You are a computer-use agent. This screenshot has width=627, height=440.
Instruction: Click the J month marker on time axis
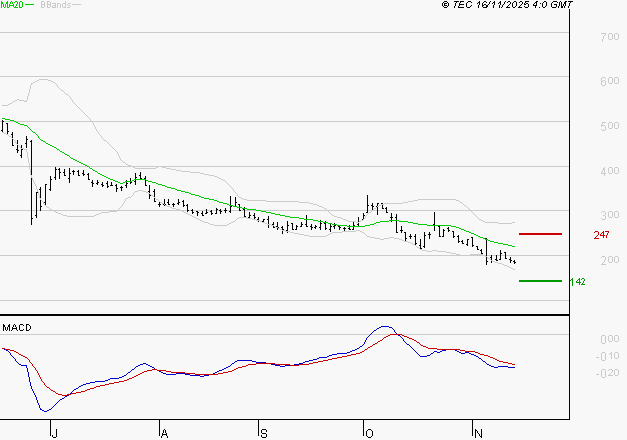click(x=55, y=433)
